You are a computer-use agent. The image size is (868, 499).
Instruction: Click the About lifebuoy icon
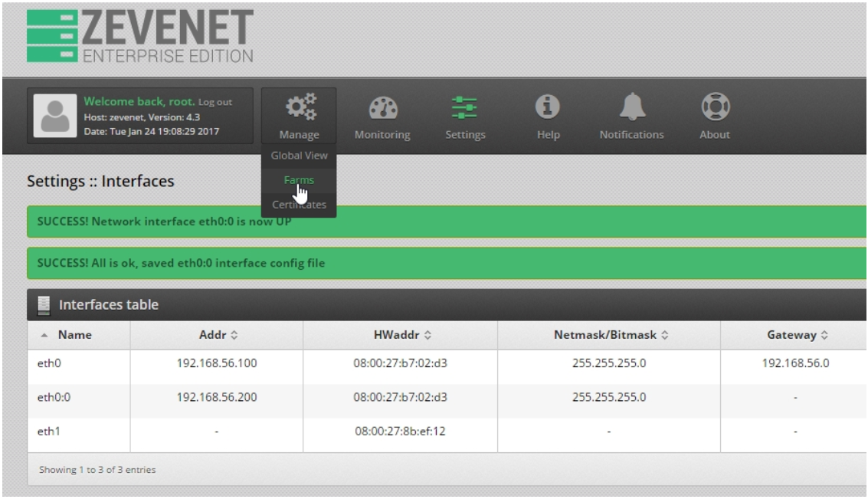[x=716, y=107]
